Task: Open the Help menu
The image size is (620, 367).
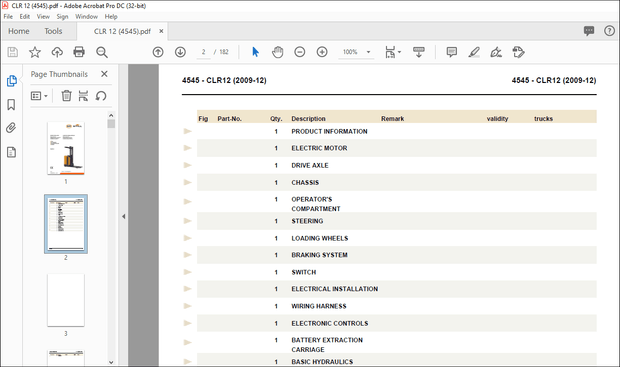Action: click(x=111, y=17)
